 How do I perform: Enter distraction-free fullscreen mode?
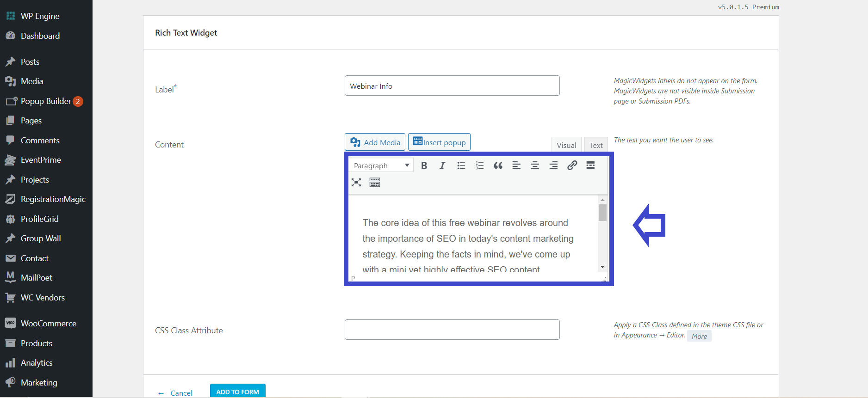pyautogui.click(x=356, y=183)
